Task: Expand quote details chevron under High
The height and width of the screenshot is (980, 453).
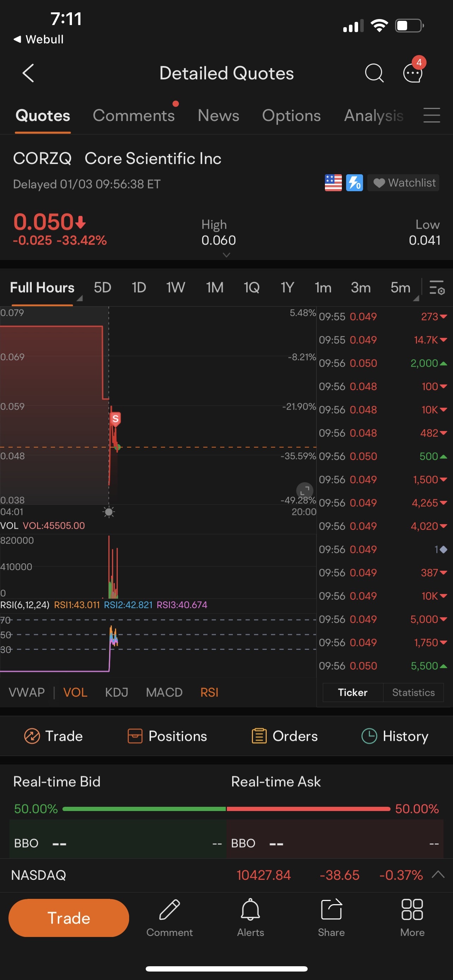Action: click(x=226, y=255)
